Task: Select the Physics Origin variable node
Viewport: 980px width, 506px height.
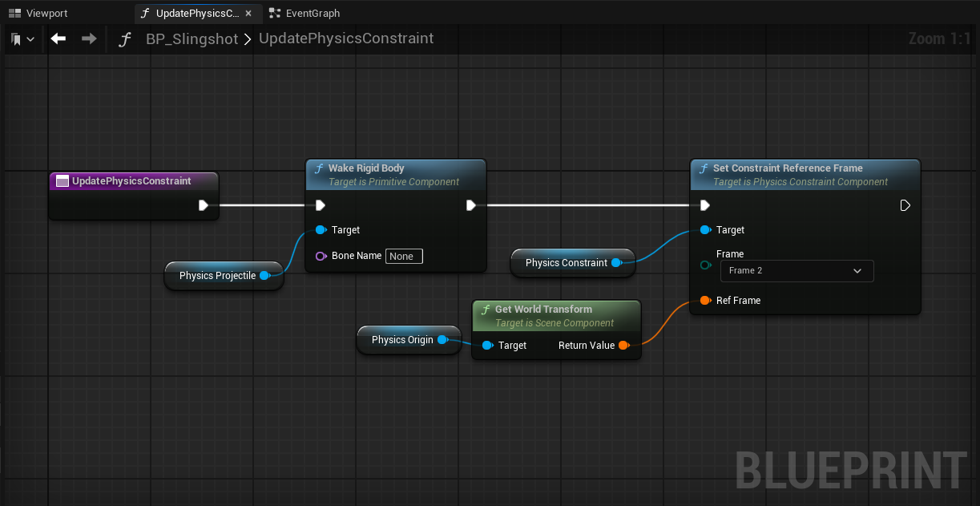Action: 401,340
